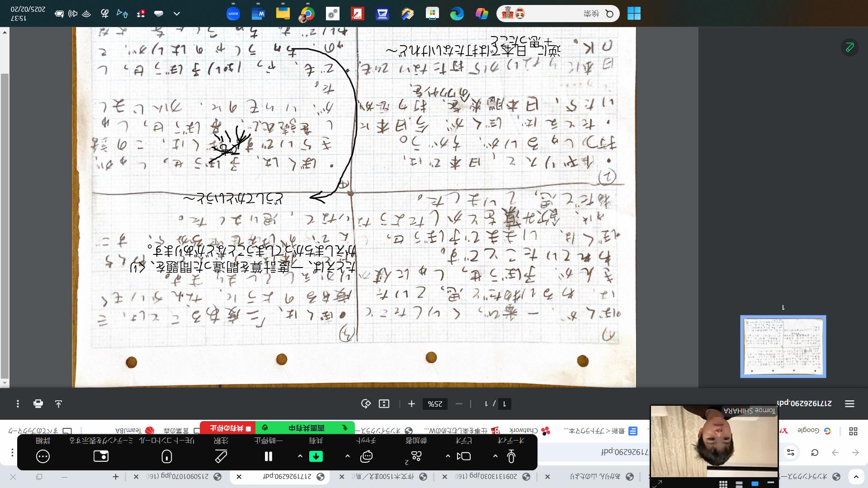Expand the share options caret beside green arrow
This screenshot has height=488, width=868.
point(300,456)
